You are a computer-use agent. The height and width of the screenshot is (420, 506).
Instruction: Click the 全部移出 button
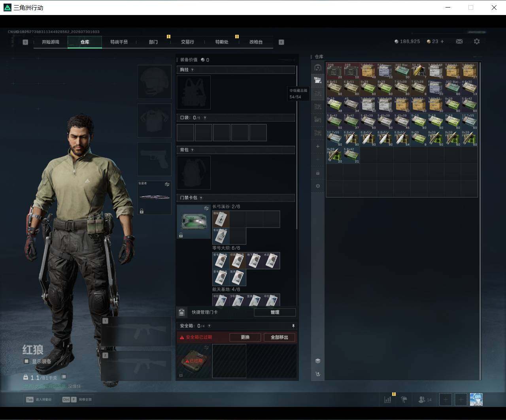[x=279, y=337]
